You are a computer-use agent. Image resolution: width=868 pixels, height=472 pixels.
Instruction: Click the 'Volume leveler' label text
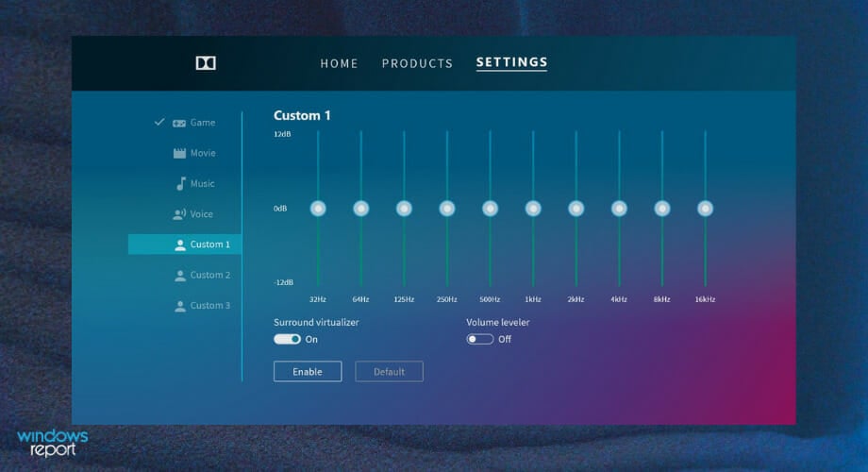[498, 323]
